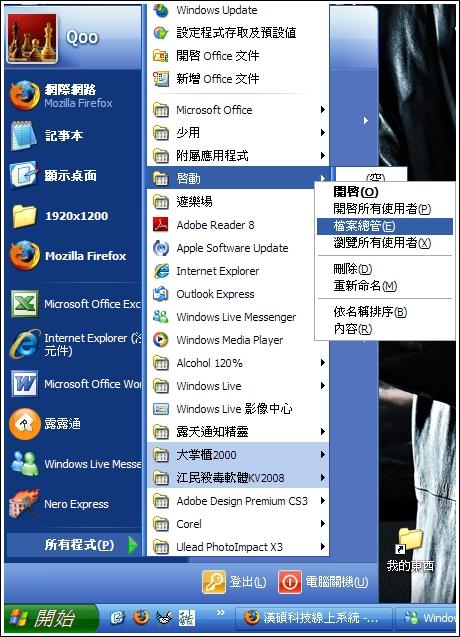Screen dimensions: 460x637
Task: Click Firefox icon in quick launch bar
Action: pyautogui.click(x=141, y=618)
